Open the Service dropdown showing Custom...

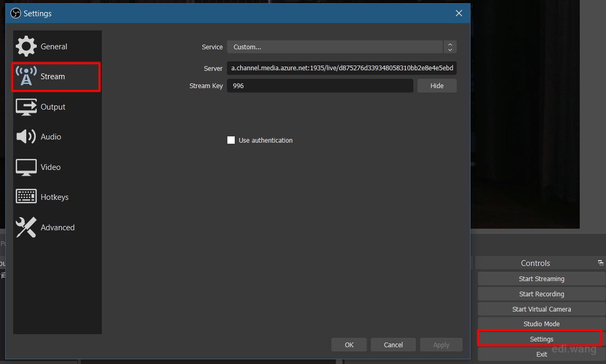(342, 47)
